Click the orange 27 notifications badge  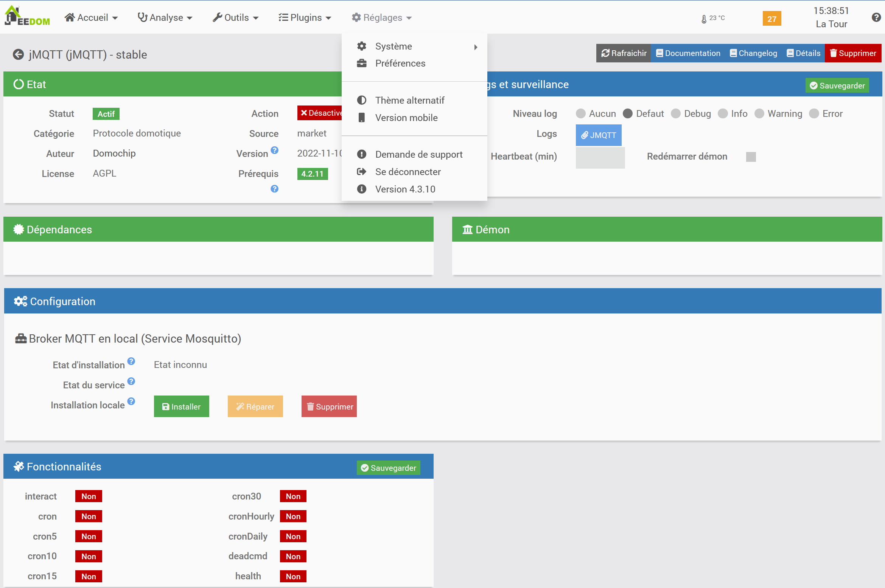(x=771, y=19)
